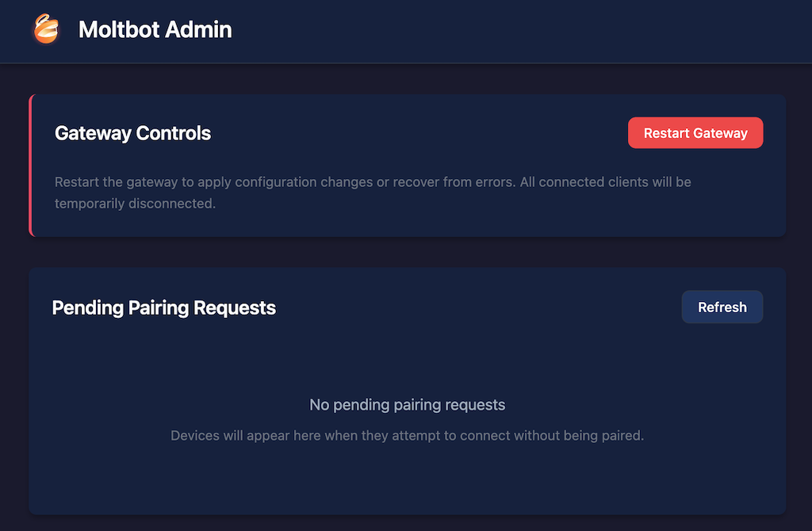The width and height of the screenshot is (812, 531).
Task: Click the Pending Pairing Requests heading
Action: [163, 308]
